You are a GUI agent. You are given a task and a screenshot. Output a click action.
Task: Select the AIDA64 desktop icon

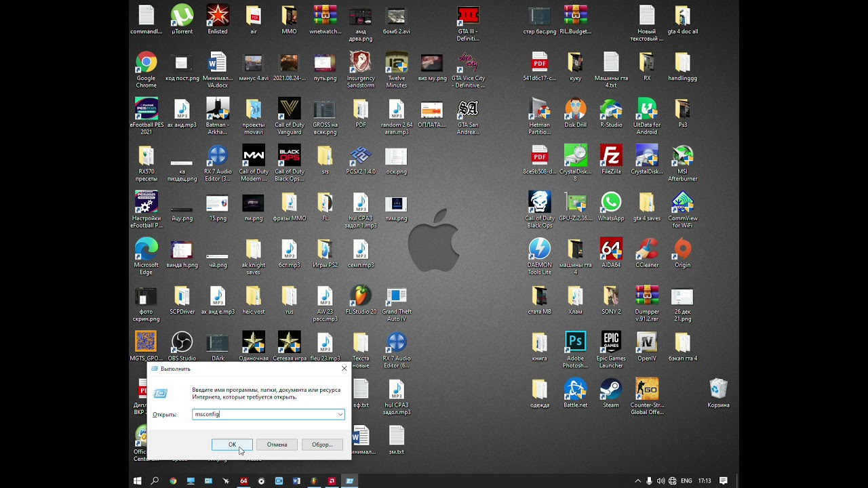tap(611, 253)
